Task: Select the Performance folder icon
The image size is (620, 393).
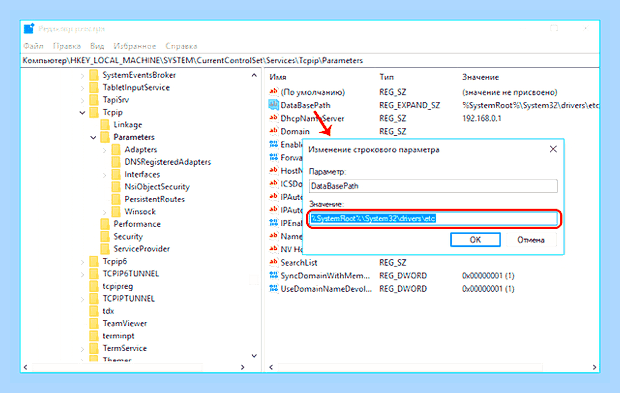Action: pos(105,224)
